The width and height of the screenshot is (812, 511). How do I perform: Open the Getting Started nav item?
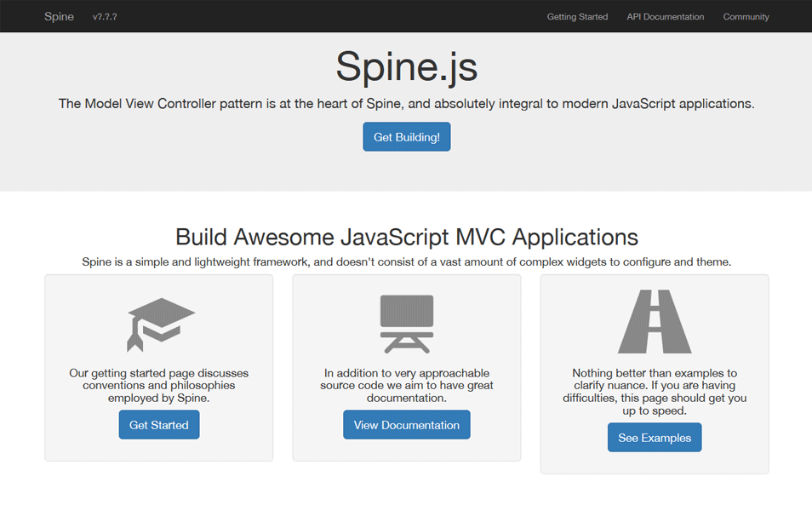pos(577,16)
